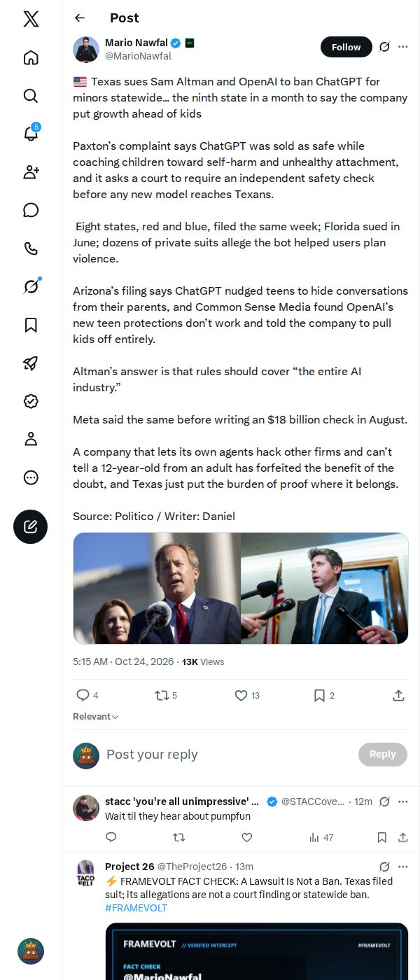Go to Home feed icon
The width and height of the screenshot is (420, 980).
(31, 57)
